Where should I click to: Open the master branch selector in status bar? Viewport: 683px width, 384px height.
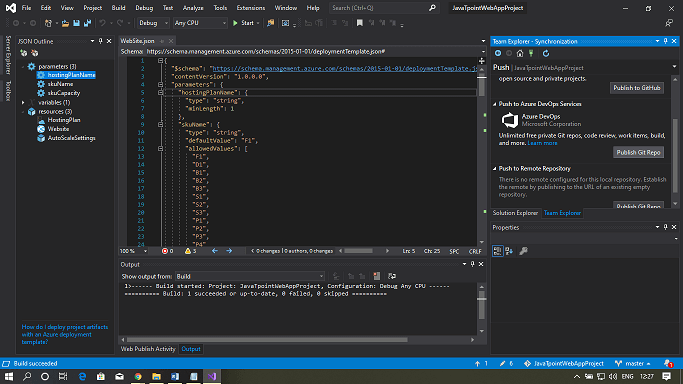point(632,364)
